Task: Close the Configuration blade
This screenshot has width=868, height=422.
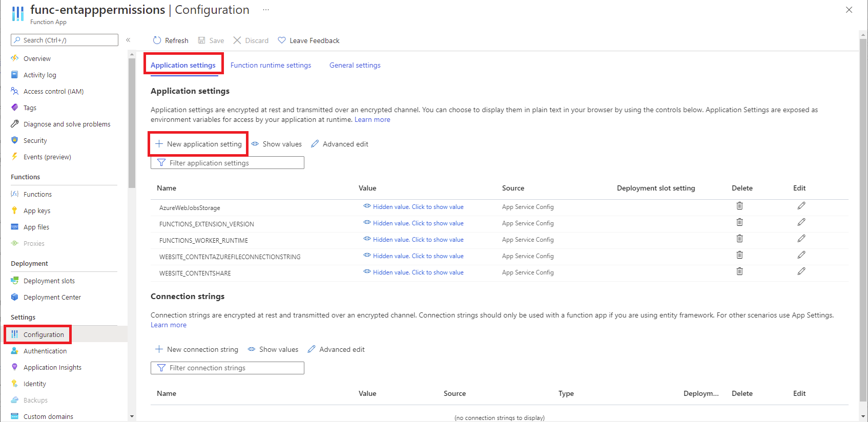Action: 849,10
